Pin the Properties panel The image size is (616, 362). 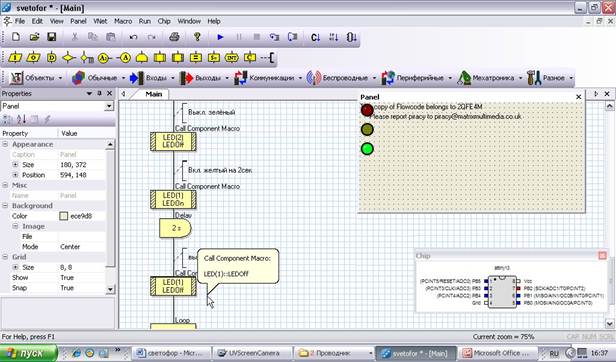(x=99, y=94)
